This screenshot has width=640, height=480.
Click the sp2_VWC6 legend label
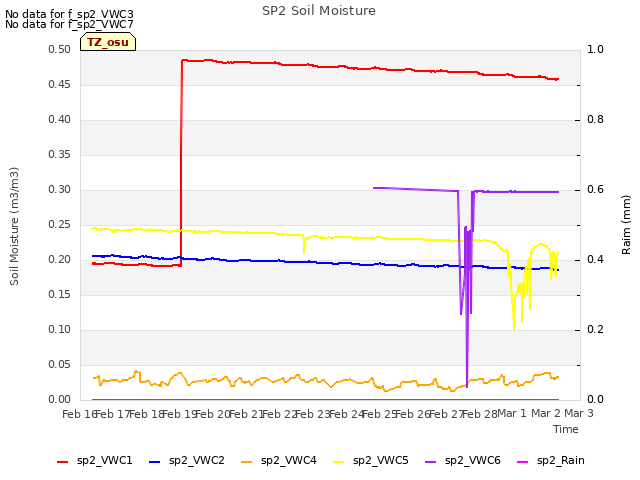[473, 460]
